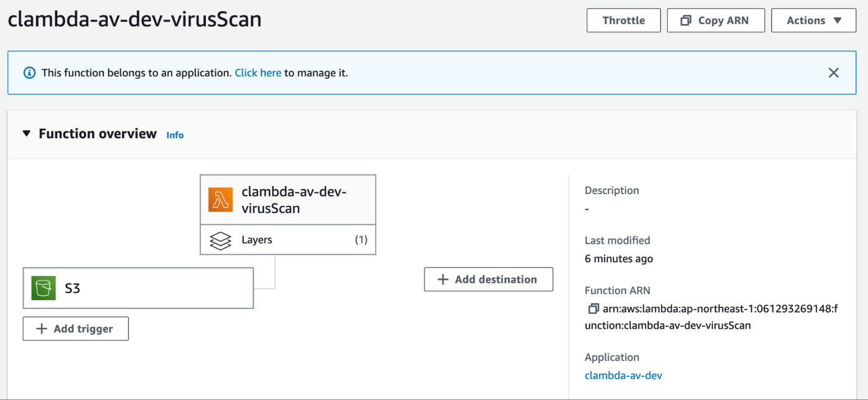Viewport: 868px width, 400px height.
Task: Click the Layers stack icon
Action: click(221, 240)
